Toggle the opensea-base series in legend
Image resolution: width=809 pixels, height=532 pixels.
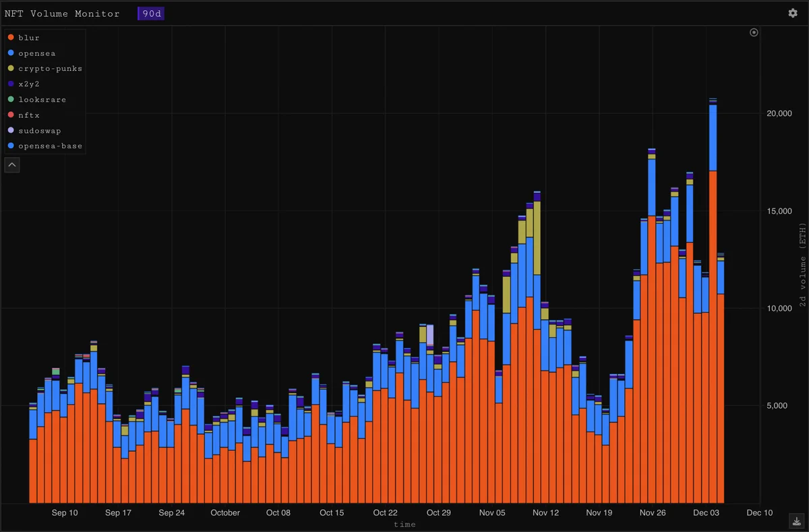tap(44, 146)
